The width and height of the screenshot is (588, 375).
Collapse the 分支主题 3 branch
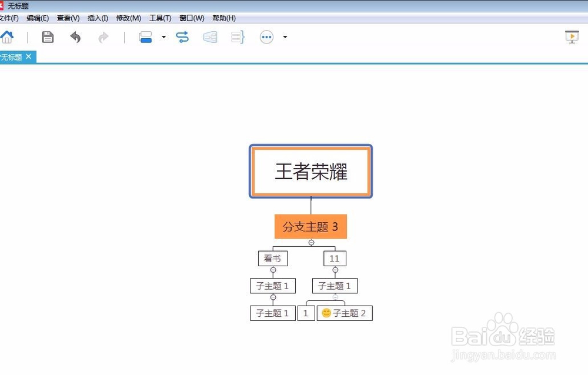pos(310,241)
